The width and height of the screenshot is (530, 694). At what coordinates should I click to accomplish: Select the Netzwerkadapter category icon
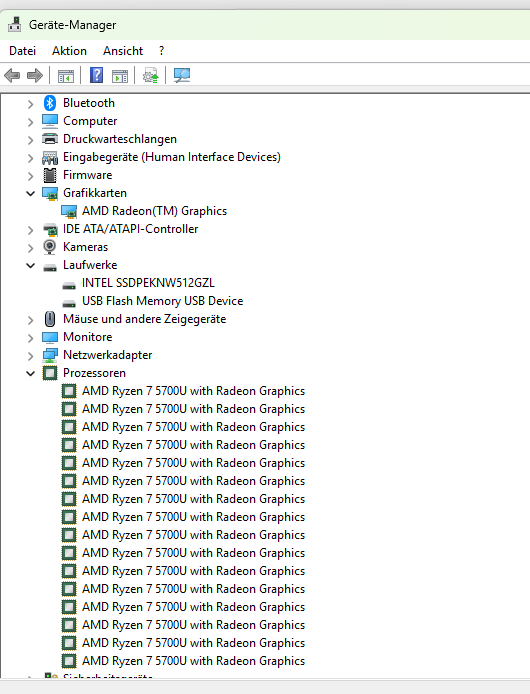[x=50, y=355]
